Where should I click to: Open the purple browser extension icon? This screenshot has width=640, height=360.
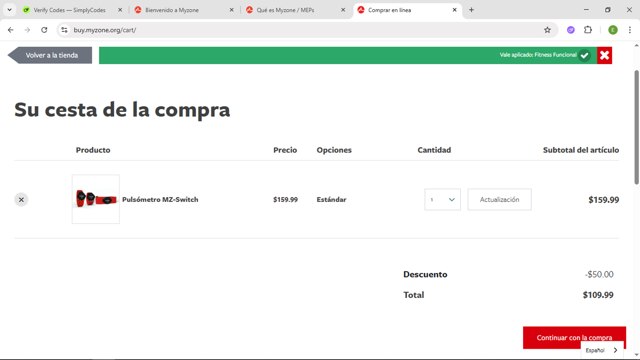tap(571, 30)
